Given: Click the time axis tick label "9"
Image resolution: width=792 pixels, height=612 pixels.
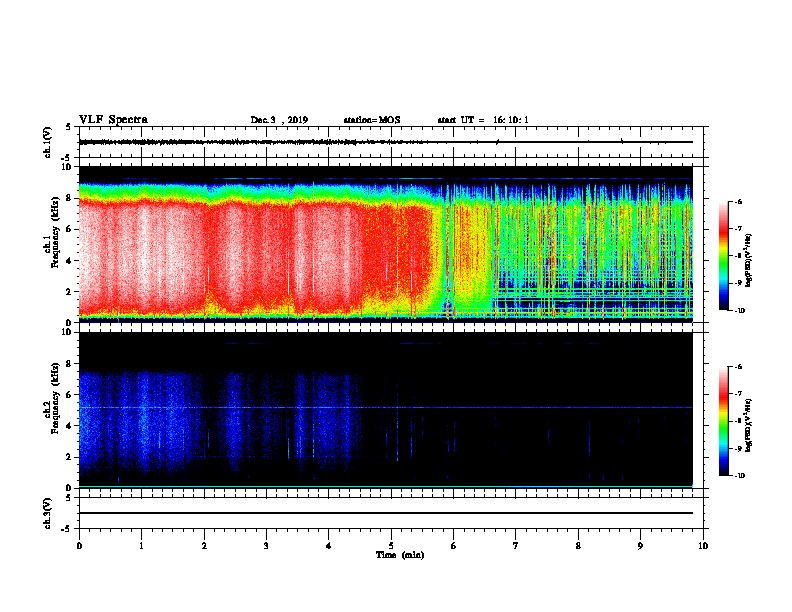Looking at the screenshot, I should coord(640,546).
